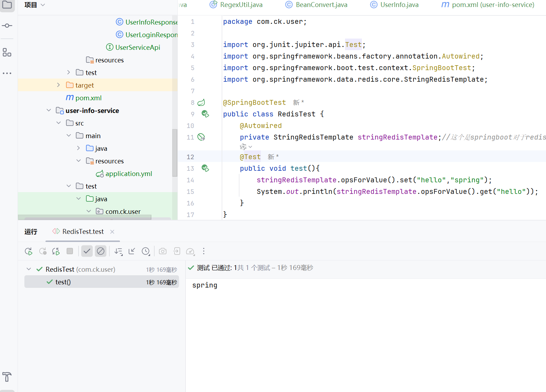Click the rerun failed tests icon
Viewport: 546px width, 392px height.
(43, 251)
